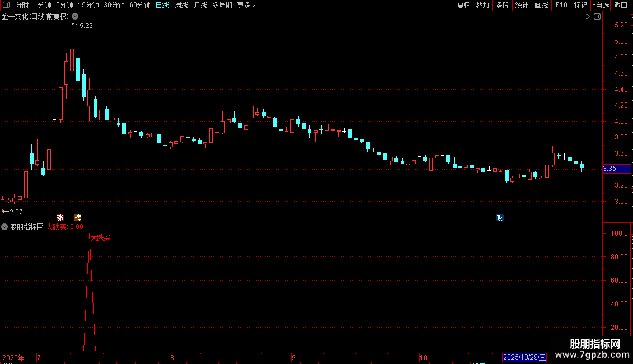
Task: Click the 金一文化(日线.前复权) chart title
Action: click(x=35, y=17)
